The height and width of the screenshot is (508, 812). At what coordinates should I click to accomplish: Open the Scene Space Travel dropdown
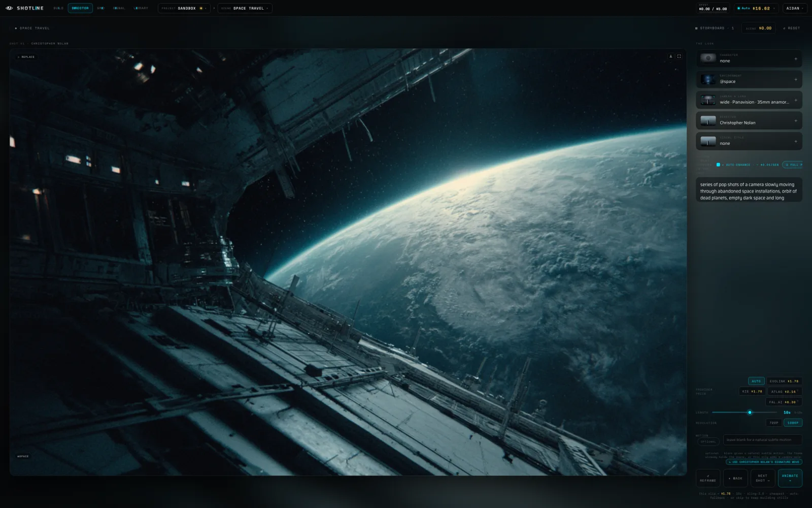tap(245, 8)
